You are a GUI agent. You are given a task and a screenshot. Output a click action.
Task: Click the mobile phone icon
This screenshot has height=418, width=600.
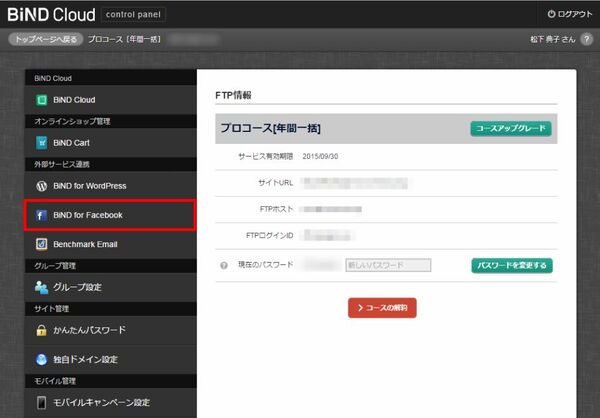41,403
